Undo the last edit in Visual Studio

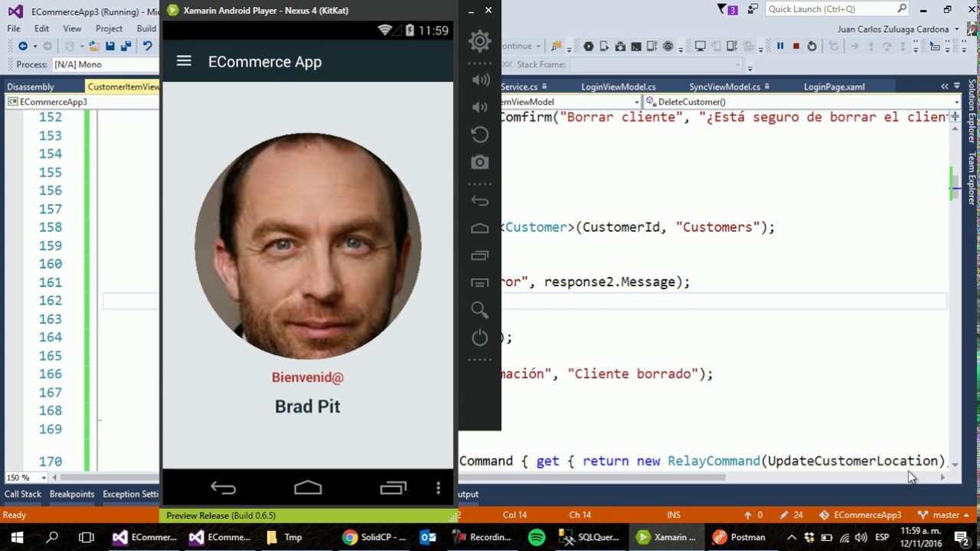148,46
